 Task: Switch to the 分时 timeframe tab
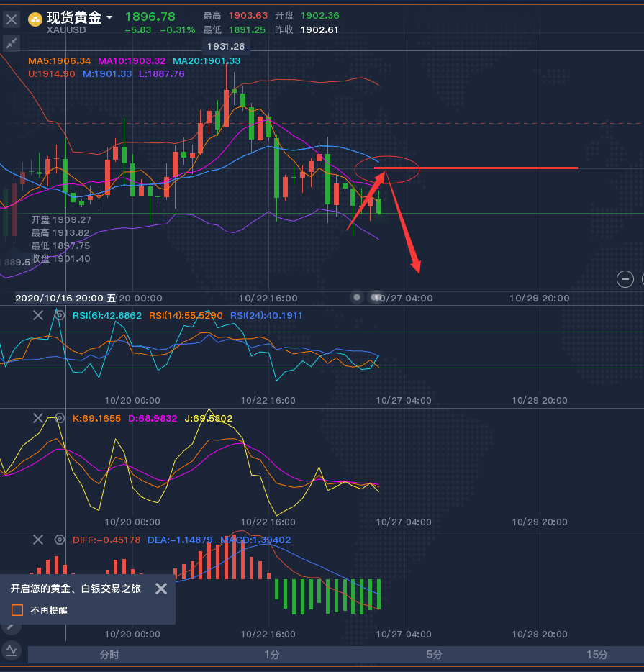(x=109, y=655)
